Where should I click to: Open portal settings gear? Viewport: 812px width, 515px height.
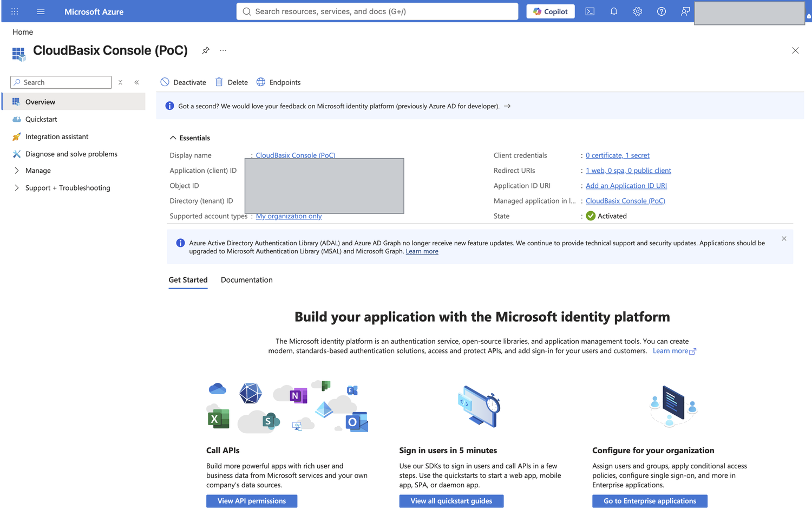[x=638, y=11]
